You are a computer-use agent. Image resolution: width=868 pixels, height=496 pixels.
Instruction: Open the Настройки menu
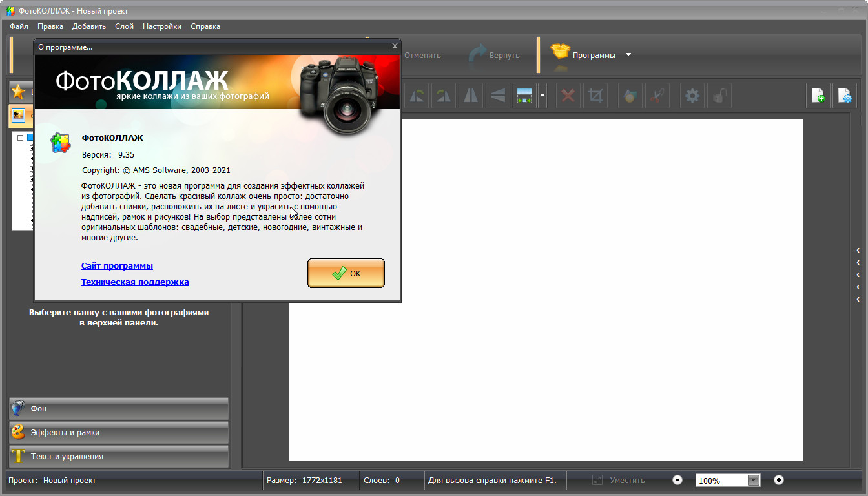tap(162, 26)
